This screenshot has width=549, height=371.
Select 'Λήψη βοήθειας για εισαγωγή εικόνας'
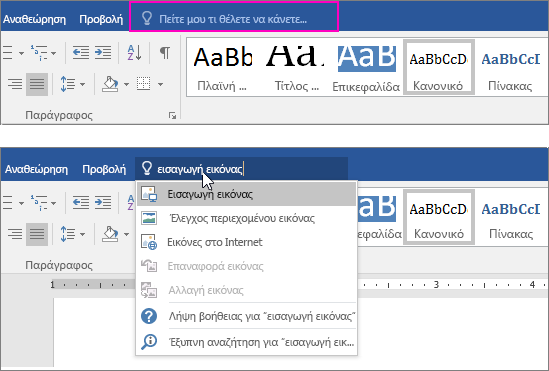tap(246, 316)
